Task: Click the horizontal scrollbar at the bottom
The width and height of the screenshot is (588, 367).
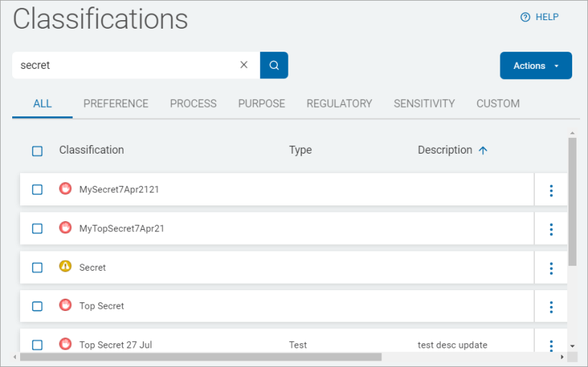Action: [x=200, y=357]
